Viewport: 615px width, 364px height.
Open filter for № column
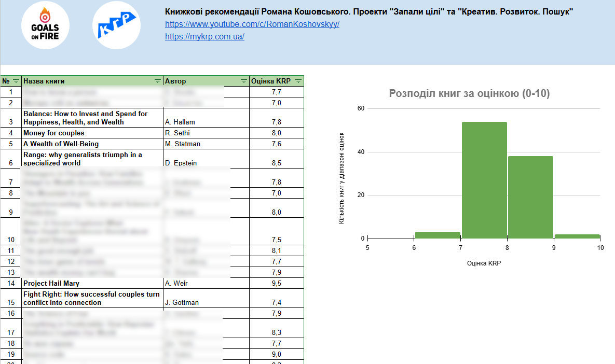point(16,81)
